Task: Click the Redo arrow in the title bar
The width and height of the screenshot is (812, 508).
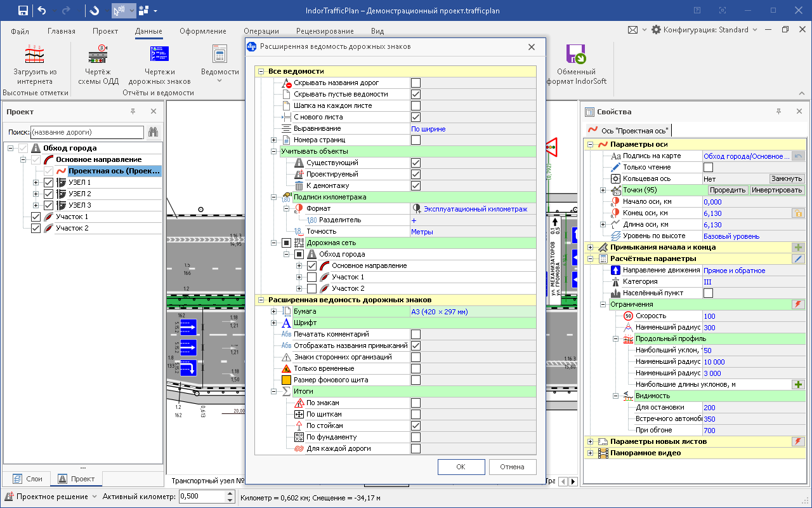Action: [x=67, y=10]
